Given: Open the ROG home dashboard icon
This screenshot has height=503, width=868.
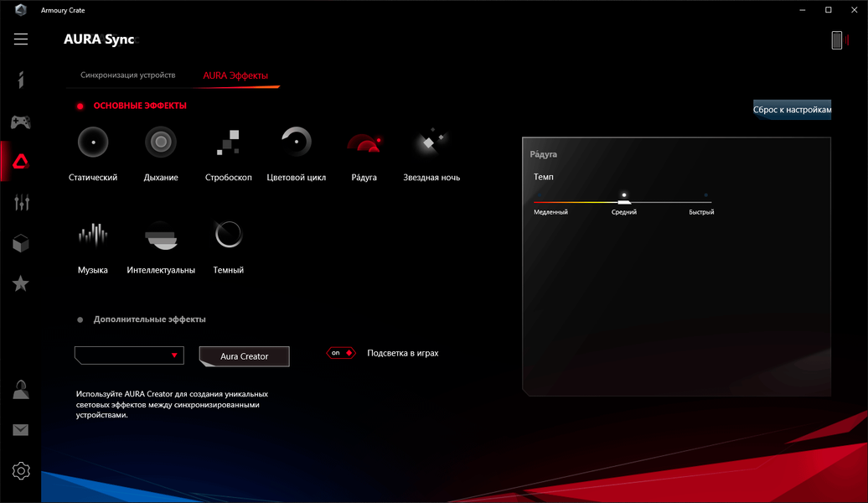Looking at the screenshot, I should point(21,80).
